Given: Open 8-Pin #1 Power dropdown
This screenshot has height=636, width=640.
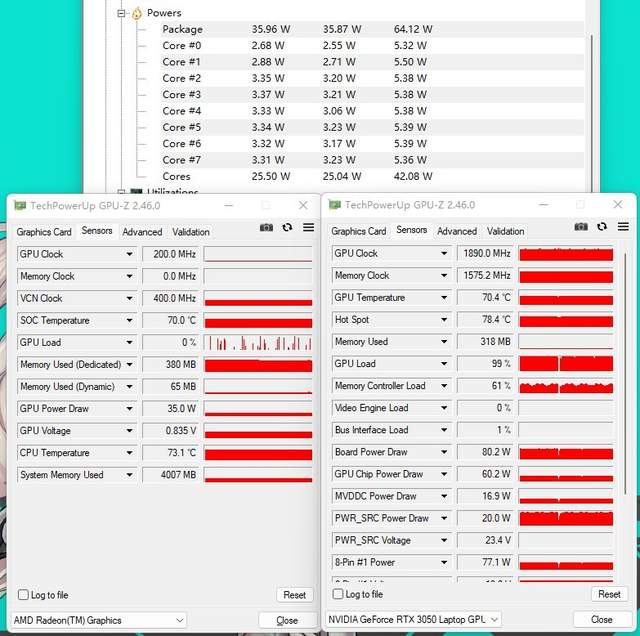Looking at the screenshot, I should click(x=444, y=562).
